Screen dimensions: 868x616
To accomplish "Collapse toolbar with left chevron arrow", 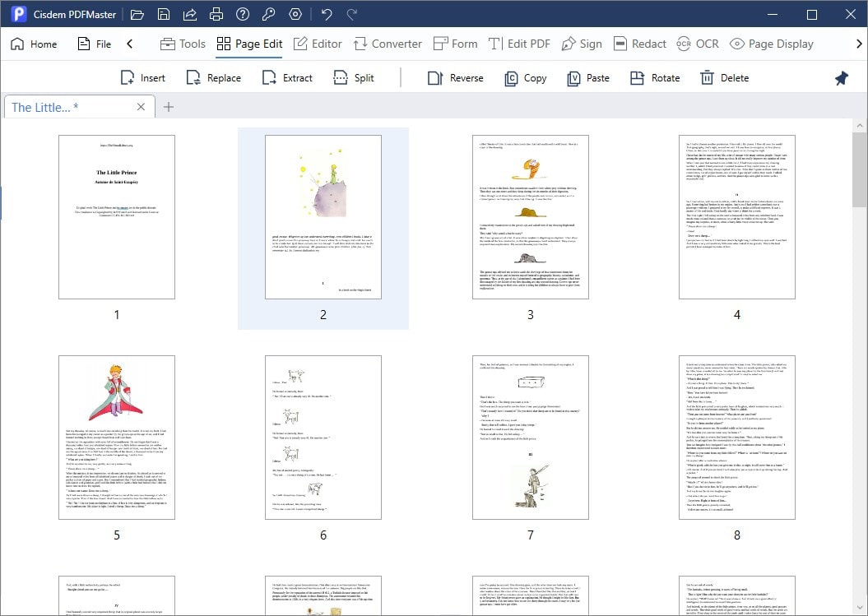I will (x=129, y=44).
